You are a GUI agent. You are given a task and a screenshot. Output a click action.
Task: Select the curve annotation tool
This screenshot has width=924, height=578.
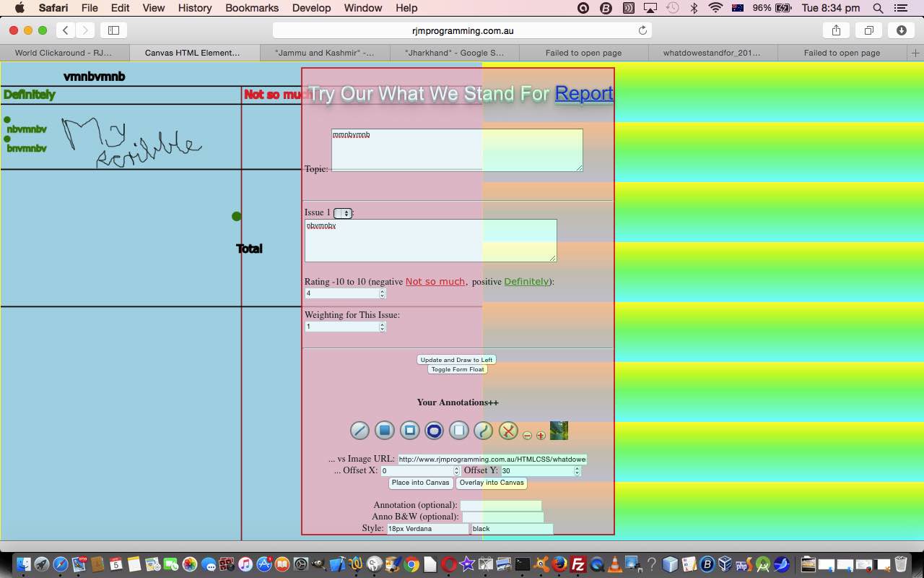click(483, 431)
